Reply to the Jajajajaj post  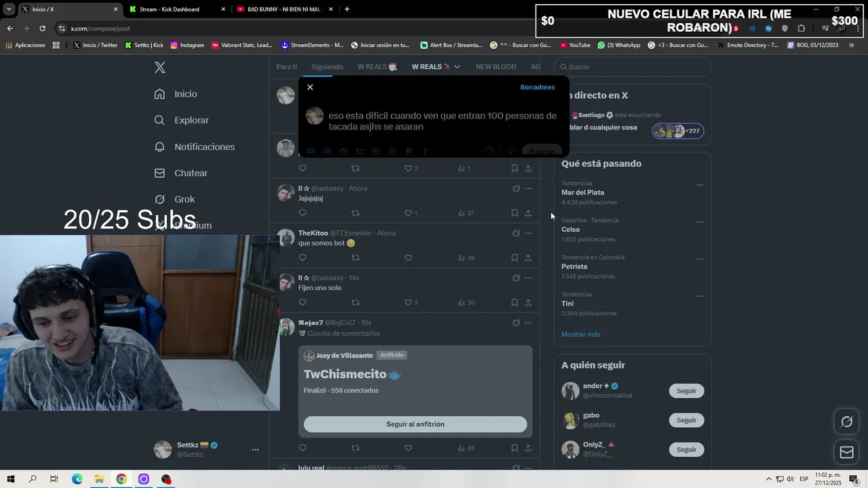[x=302, y=213]
